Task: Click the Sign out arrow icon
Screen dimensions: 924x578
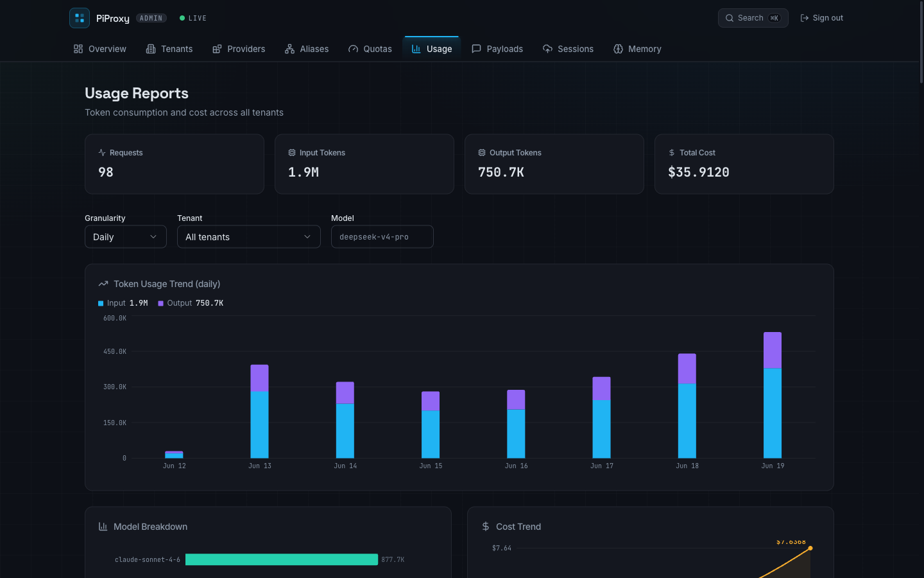Action: 805,18
